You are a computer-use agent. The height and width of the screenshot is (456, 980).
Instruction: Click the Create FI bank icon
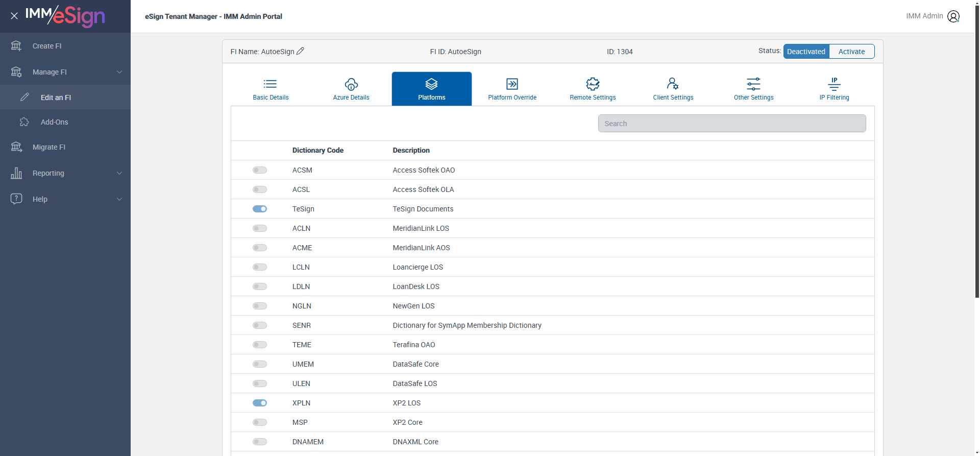pyautogui.click(x=16, y=46)
